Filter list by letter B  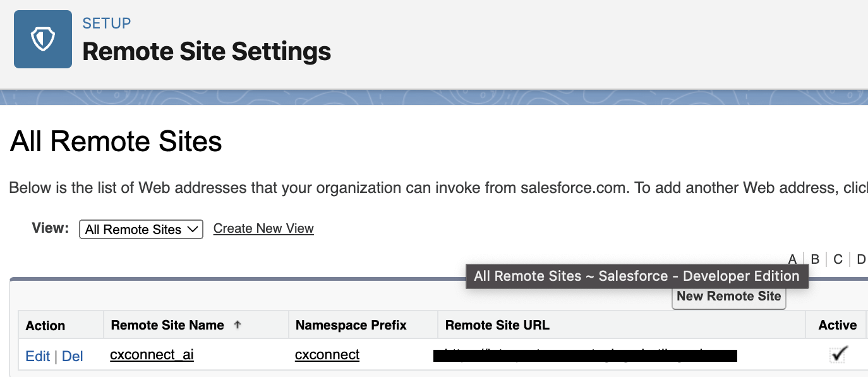pos(815,259)
